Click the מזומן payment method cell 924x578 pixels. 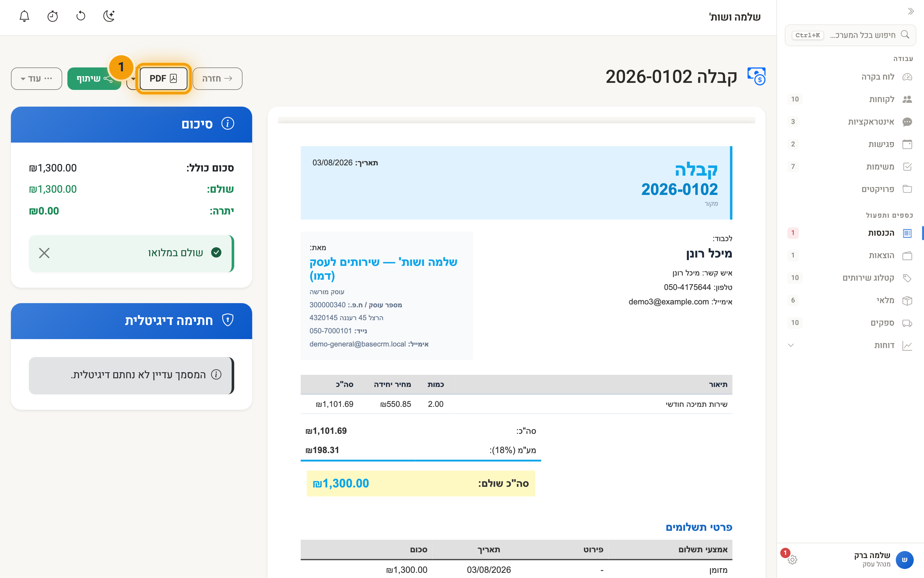point(718,570)
